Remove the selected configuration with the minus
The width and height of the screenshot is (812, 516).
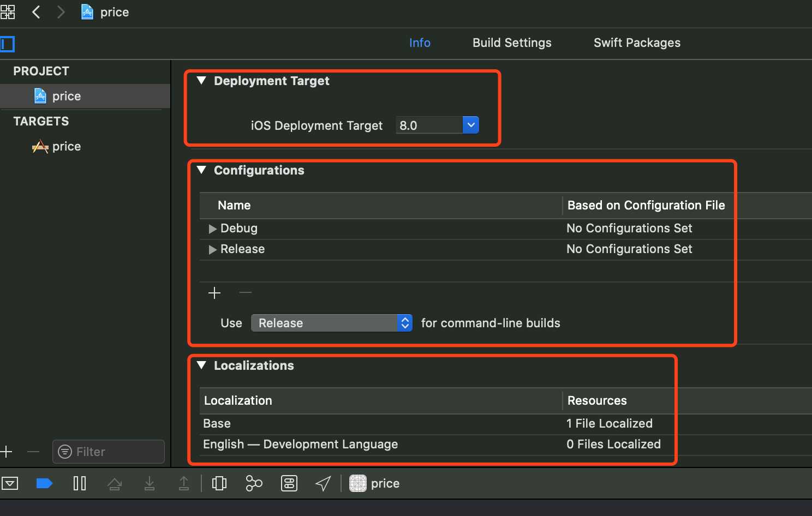[x=246, y=293]
